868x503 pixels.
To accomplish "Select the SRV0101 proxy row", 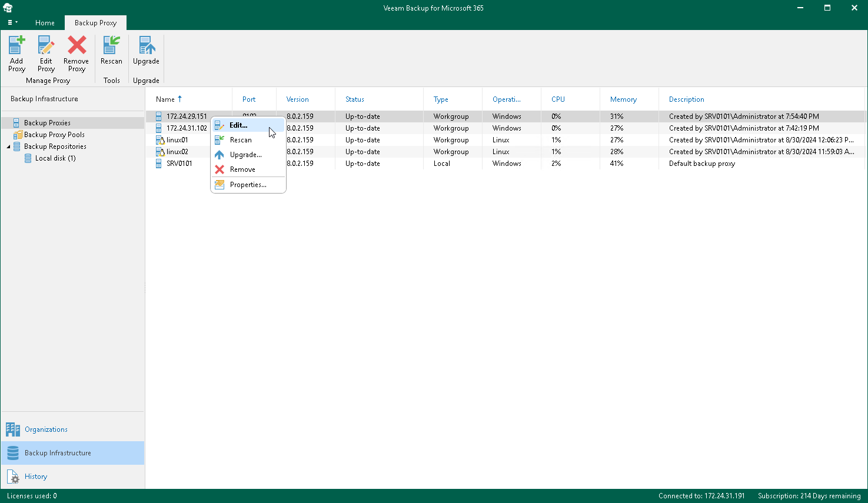I will pos(506,164).
